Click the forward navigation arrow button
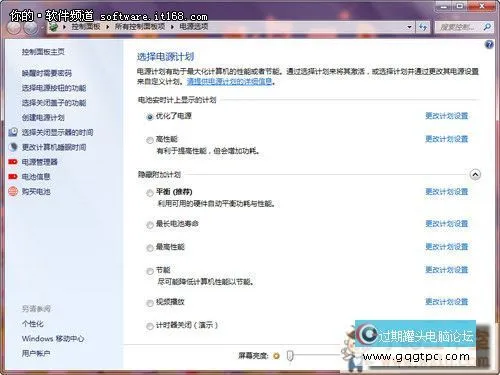This screenshot has width=500, height=375. coord(31,28)
